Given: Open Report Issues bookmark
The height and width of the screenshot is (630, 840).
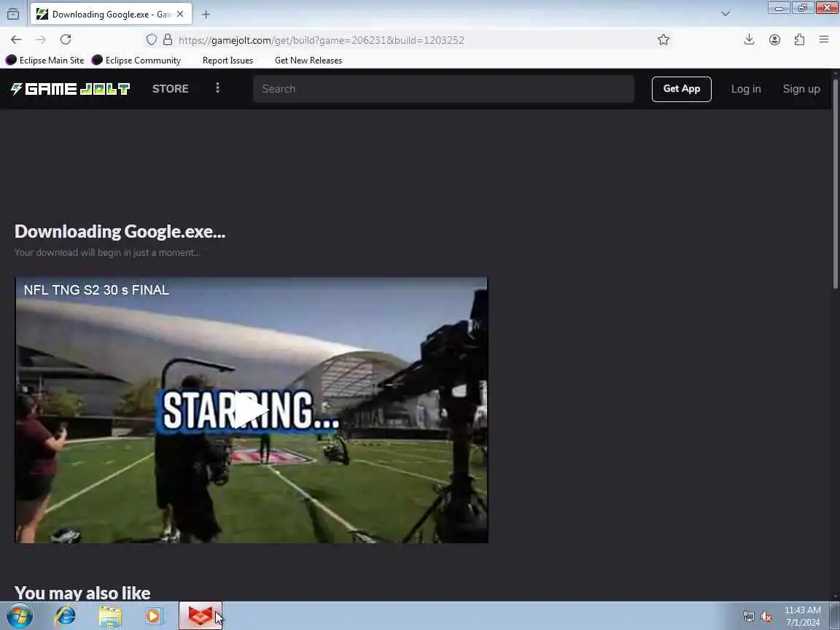Looking at the screenshot, I should coord(227,61).
